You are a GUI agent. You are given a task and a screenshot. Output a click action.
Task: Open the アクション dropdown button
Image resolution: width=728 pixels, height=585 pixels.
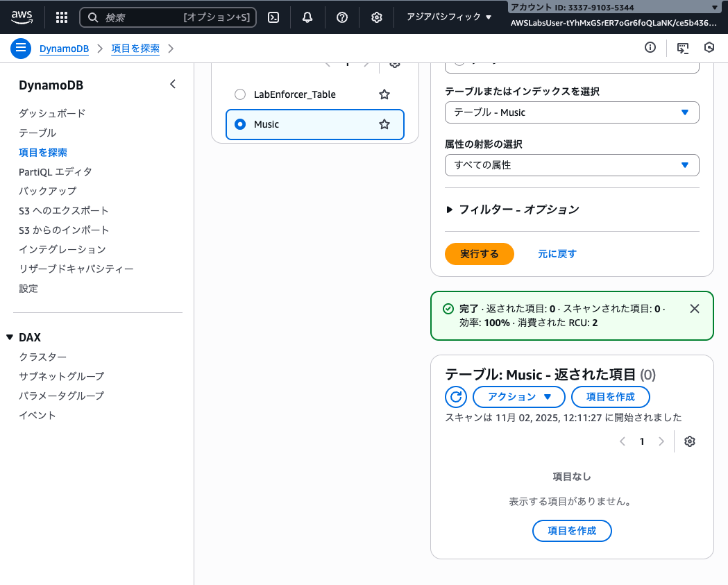tap(519, 396)
